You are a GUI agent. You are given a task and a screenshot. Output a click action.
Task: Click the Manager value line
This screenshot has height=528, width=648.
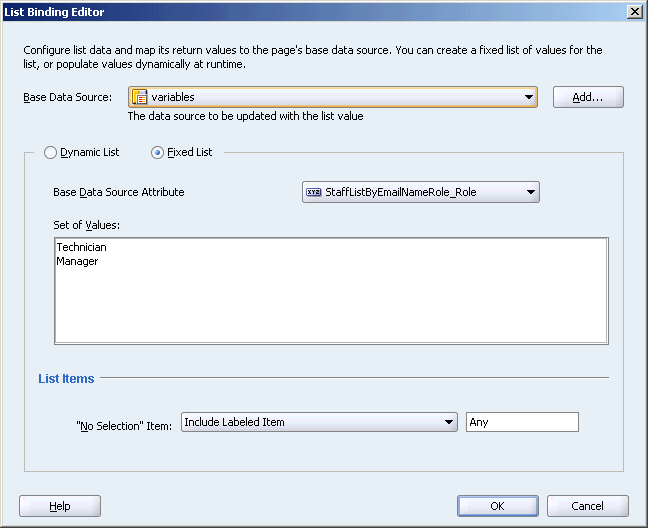pyautogui.click(x=77, y=261)
